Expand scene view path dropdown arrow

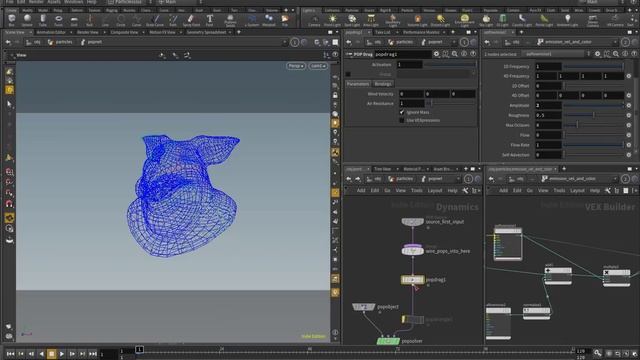[284, 42]
